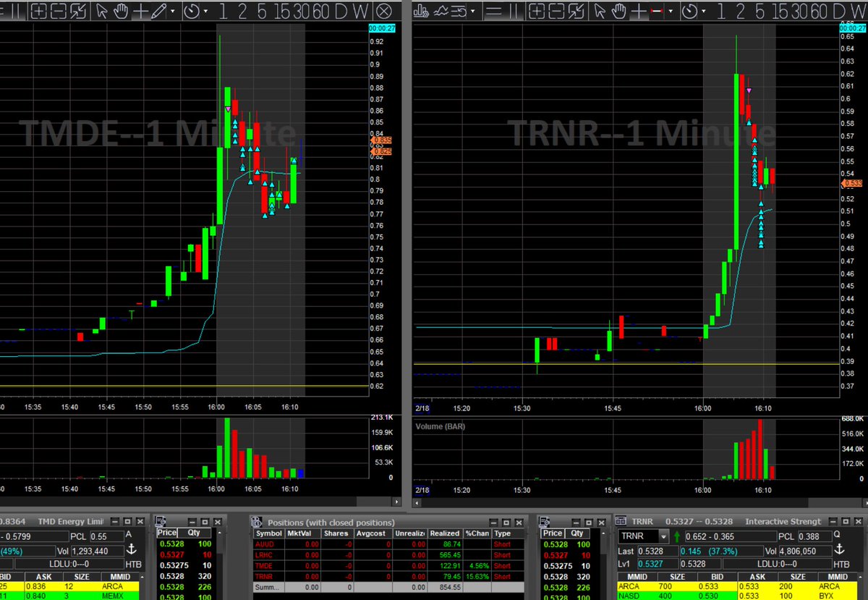Image resolution: width=868 pixels, height=600 pixels.
Task: Open the dropdown beside the TRNR list-reset icon
Action: [x=473, y=12]
